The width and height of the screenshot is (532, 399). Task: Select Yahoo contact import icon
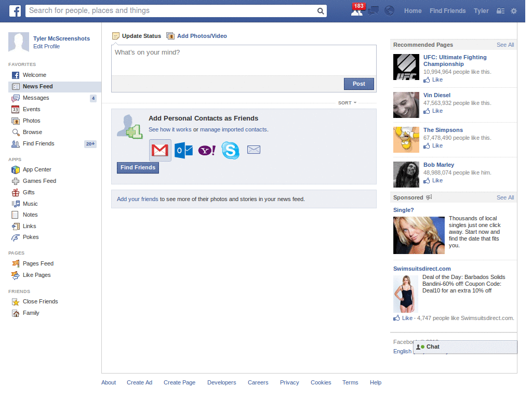click(207, 150)
